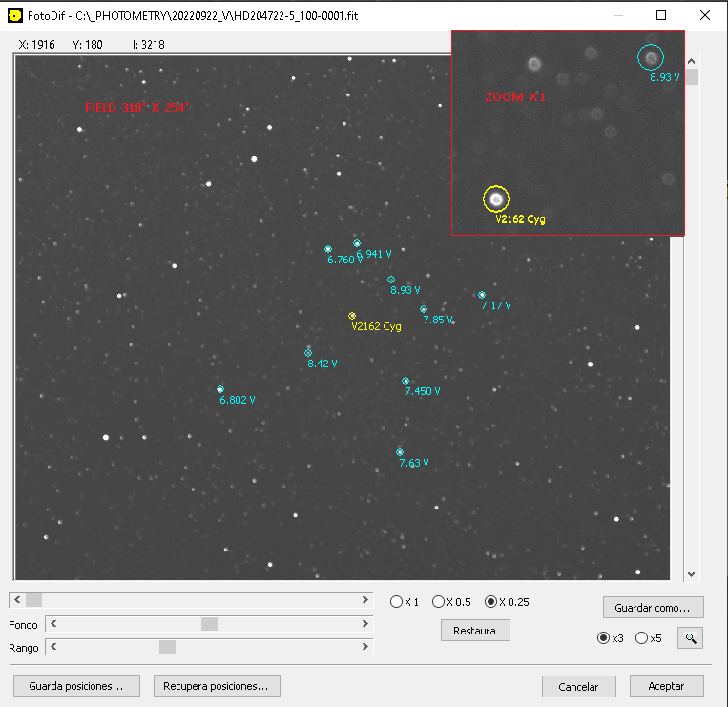Close the FotoDif window

(x=705, y=16)
